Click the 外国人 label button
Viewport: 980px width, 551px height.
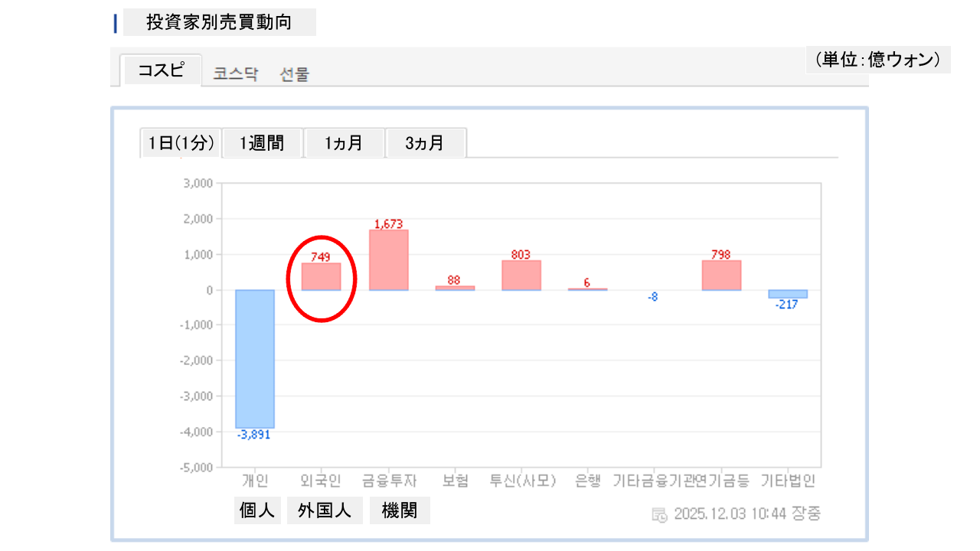325,510
